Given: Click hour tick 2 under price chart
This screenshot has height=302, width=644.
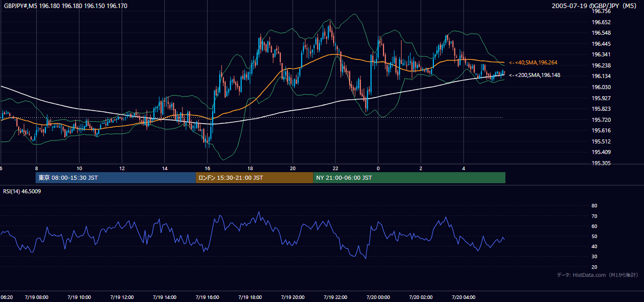Looking at the screenshot, I should [421, 168].
